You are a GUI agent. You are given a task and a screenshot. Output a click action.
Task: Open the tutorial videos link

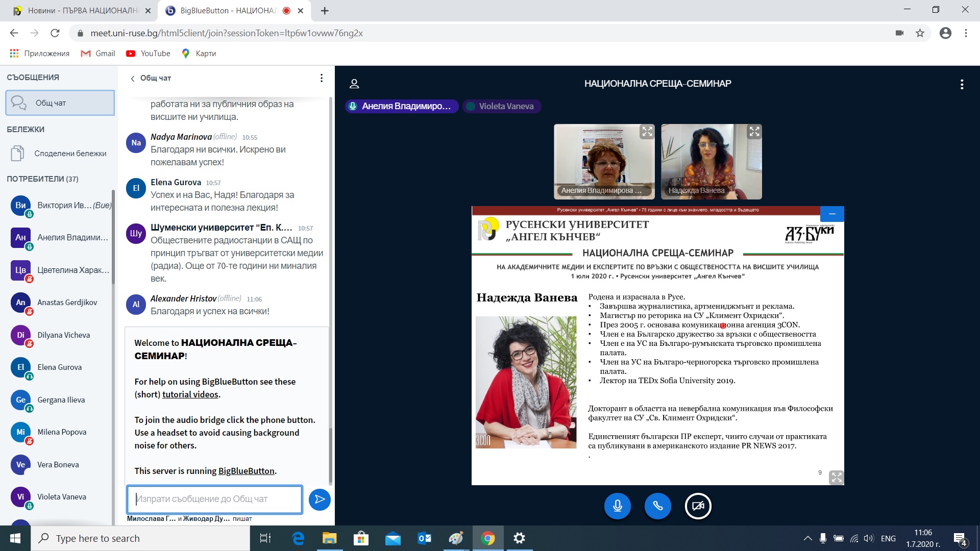pos(191,394)
